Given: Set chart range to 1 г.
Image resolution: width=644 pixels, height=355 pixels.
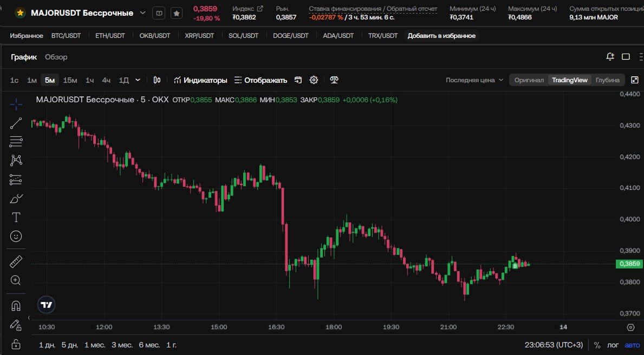Looking at the screenshot, I should point(171,345).
